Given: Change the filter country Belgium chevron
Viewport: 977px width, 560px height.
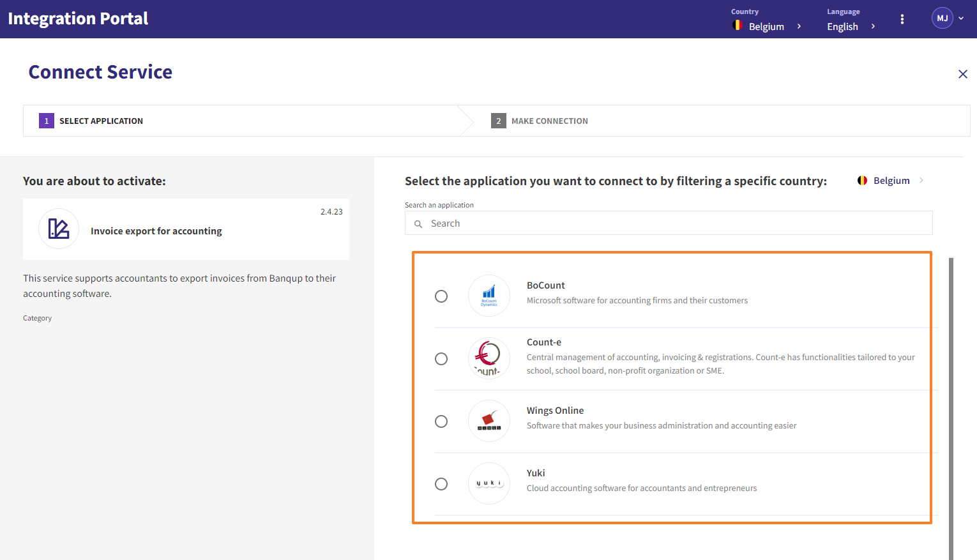Looking at the screenshot, I should [x=921, y=181].
